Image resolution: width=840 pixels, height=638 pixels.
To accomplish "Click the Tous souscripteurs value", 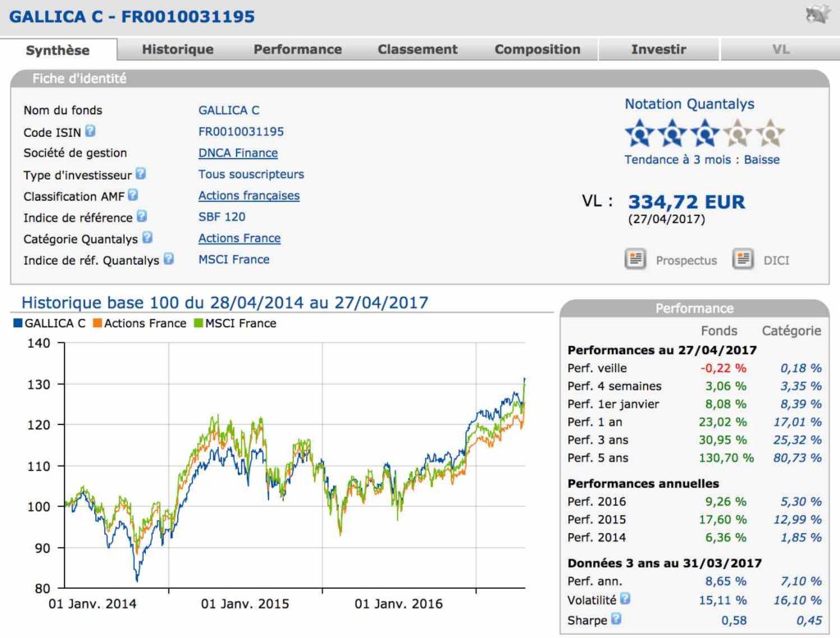I will pos(251,174).
